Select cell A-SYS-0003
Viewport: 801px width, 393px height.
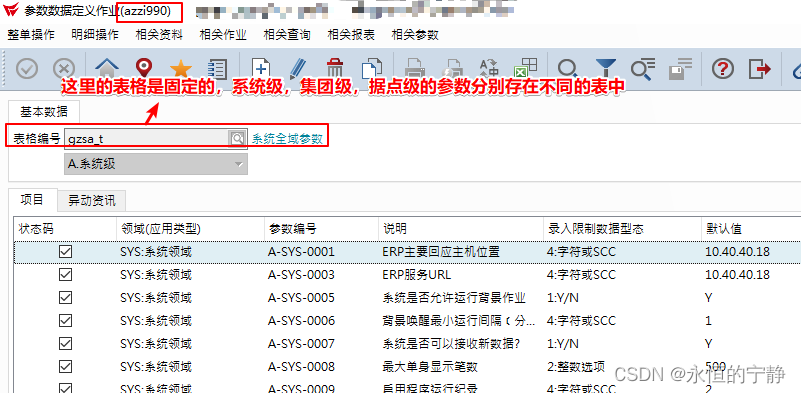301,275
